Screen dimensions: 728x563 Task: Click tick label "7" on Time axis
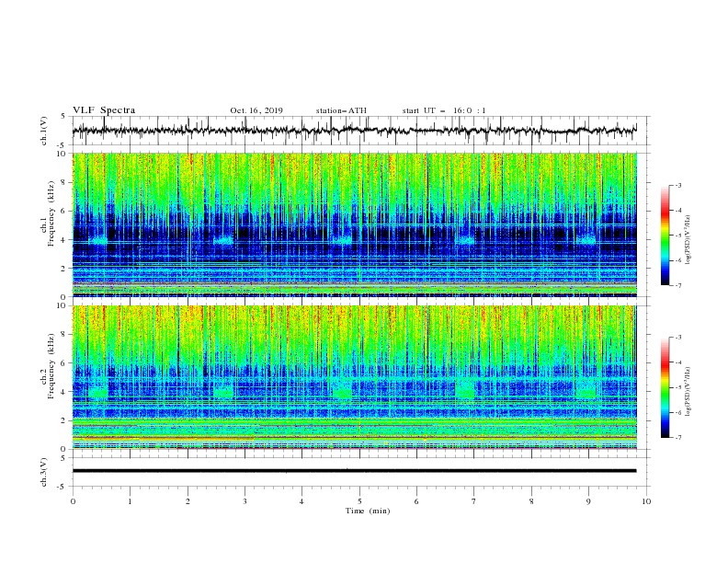(x=474, y=501)
